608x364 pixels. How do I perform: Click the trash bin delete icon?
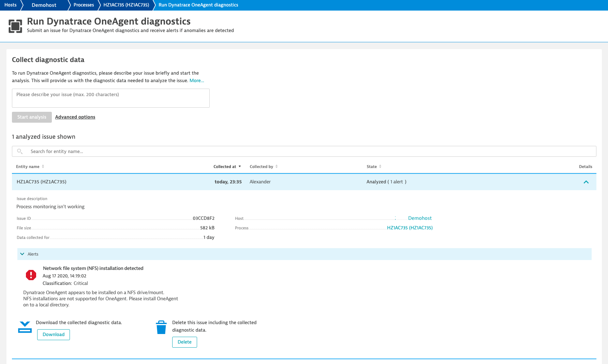(161, 327)
